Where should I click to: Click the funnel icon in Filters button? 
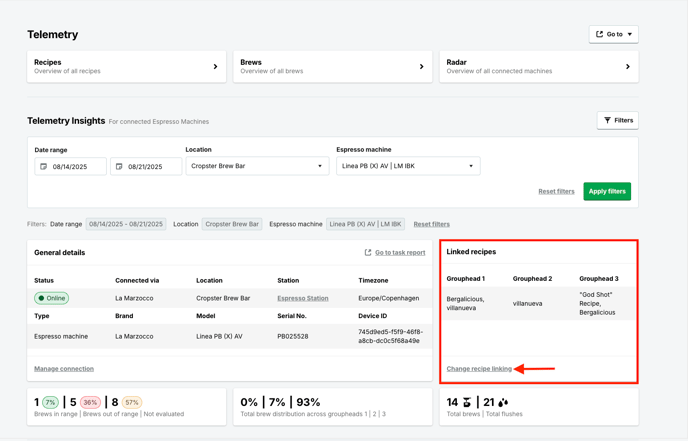pos(607,120)
